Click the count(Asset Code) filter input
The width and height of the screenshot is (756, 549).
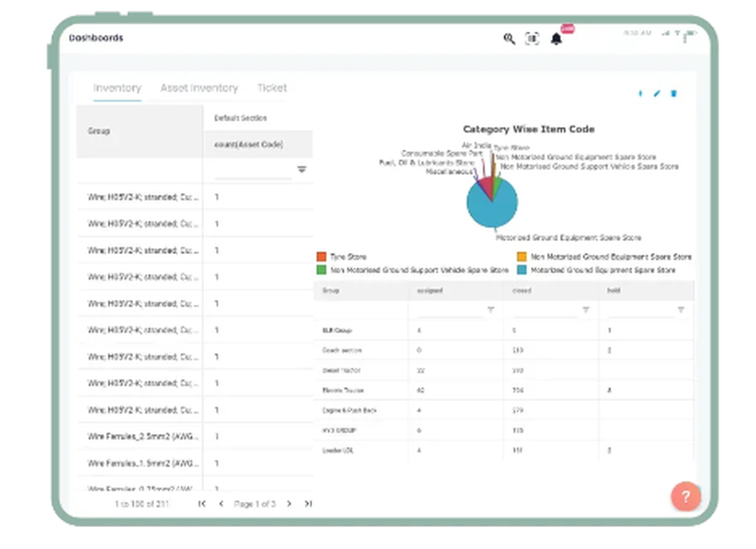(253, 170)
